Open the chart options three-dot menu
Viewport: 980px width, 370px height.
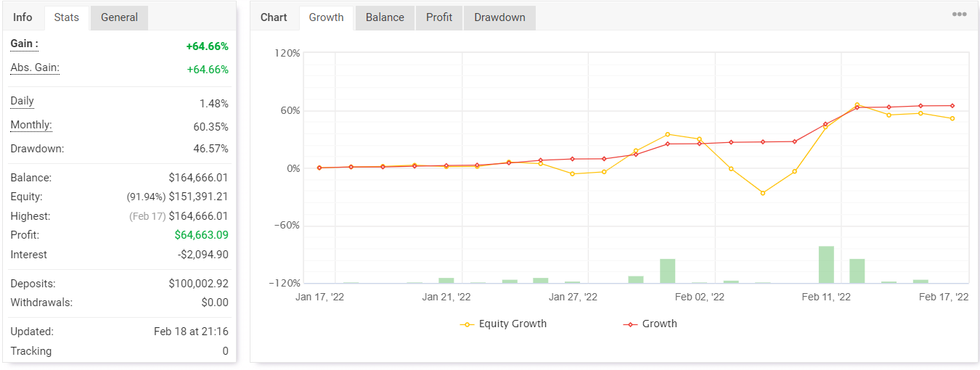click(x=959, y=15)
